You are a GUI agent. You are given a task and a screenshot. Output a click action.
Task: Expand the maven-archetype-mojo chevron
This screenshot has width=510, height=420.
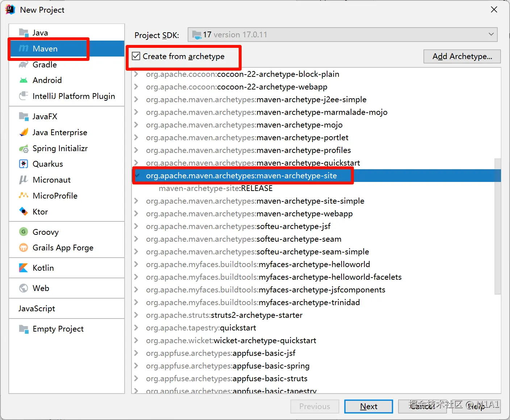pos(136,125)
